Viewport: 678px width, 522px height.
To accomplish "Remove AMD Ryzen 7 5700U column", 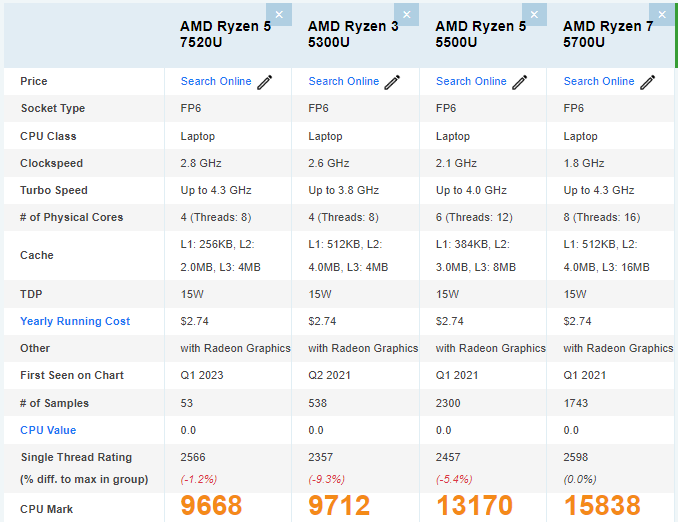I will 662,15.
